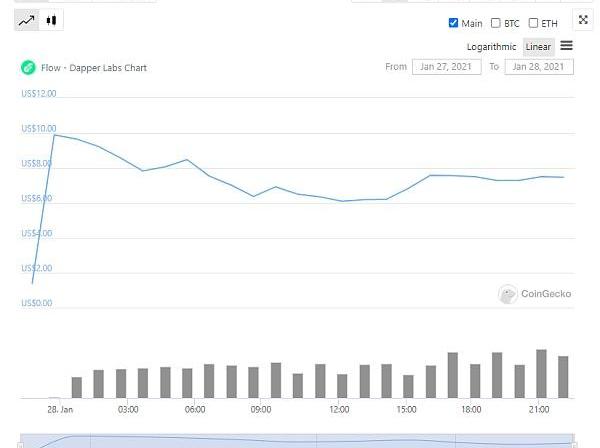Switch to line chart view
Image resolution: width=600 pixels, height=448 pixels.
tap(27, 20)
